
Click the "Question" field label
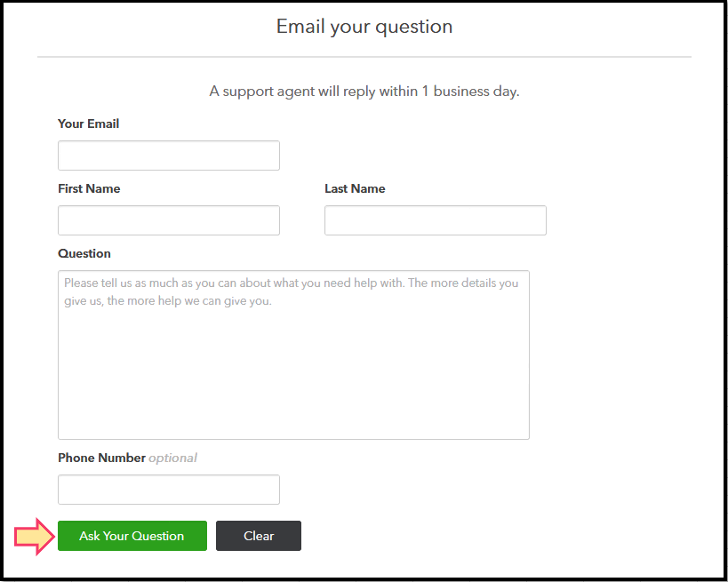[84, 253]
